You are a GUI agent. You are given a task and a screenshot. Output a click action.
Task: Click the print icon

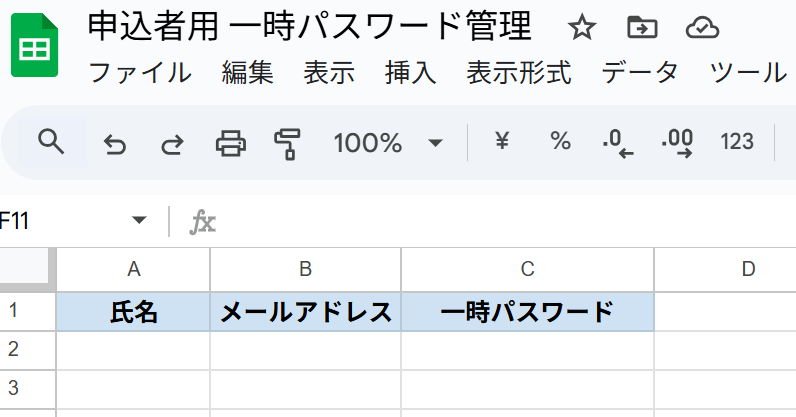pyautogui.click(x=231, y=143)
